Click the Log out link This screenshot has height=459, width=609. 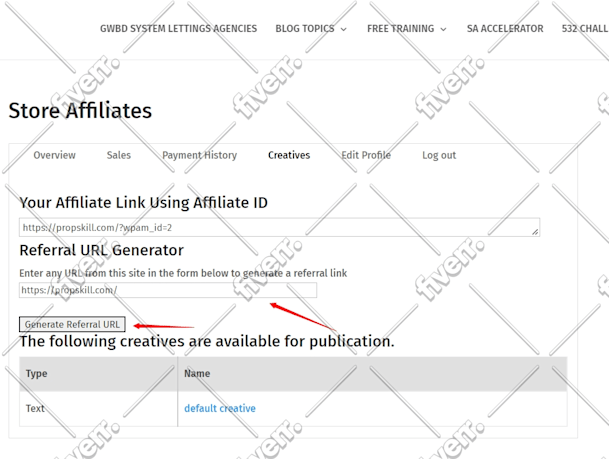point(439,155)
